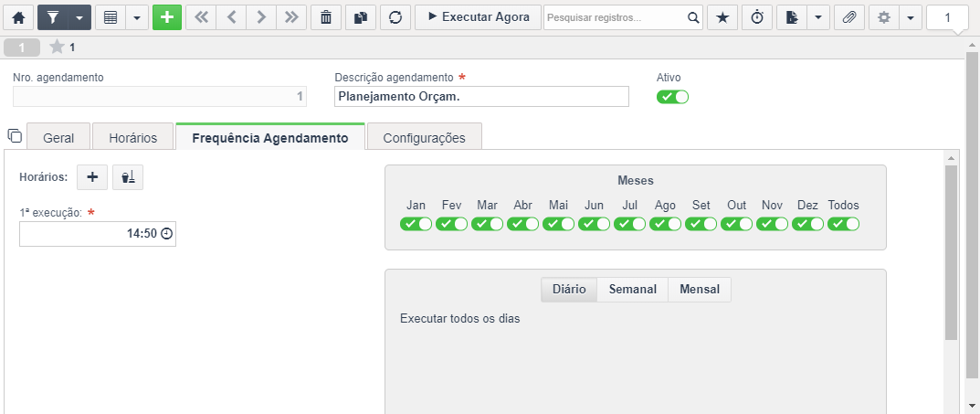The height and width of the screenshot is (414, 980).
Task: Edit the Descrição agendamento field
Action: [482, 96]
